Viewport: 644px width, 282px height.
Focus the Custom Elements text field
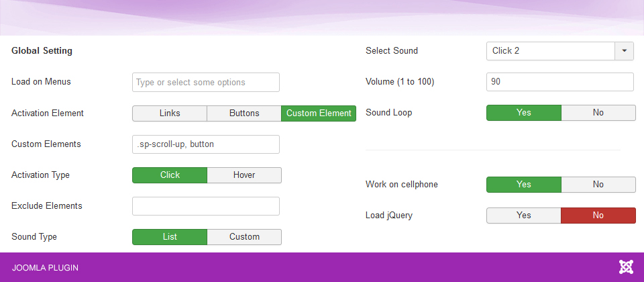pyautogui.click(x=206, y=144)
